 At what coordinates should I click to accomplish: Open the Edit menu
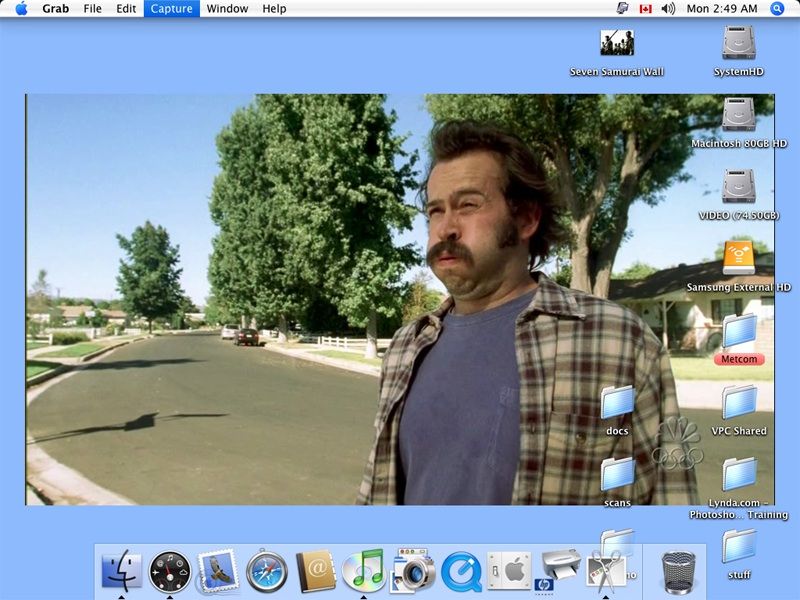(126, 9)
